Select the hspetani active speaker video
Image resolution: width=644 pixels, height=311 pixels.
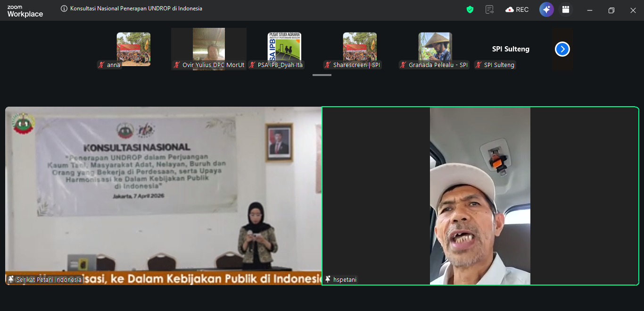click(x=480, y=195)
